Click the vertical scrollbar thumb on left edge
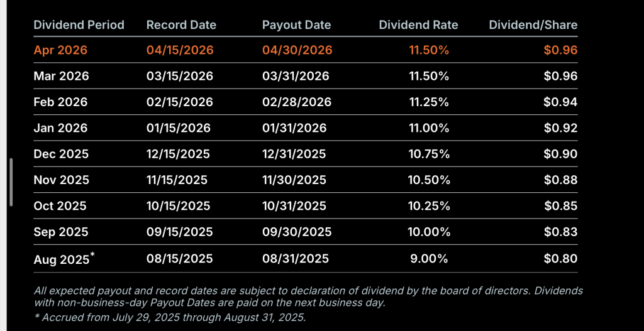This screenshot has height=331, width=644. point(11,182)
